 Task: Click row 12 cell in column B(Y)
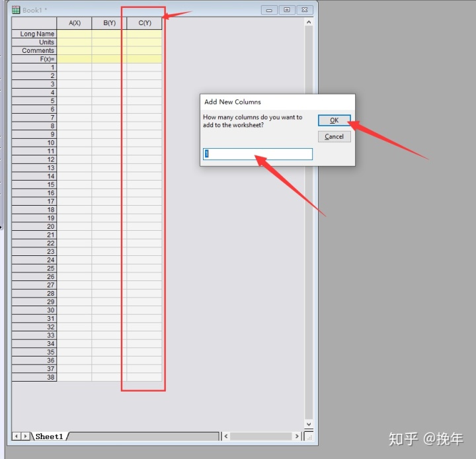coord(109,159)
